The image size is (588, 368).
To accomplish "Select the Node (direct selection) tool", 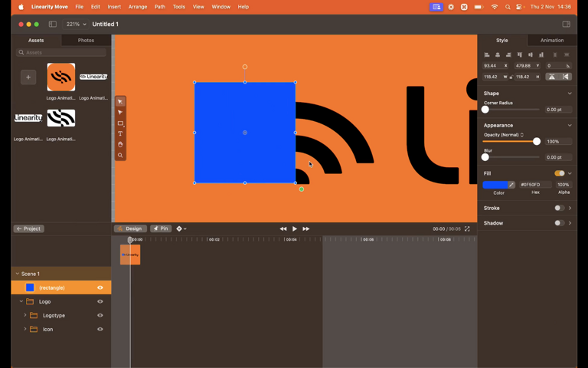I will pos(120,112).
